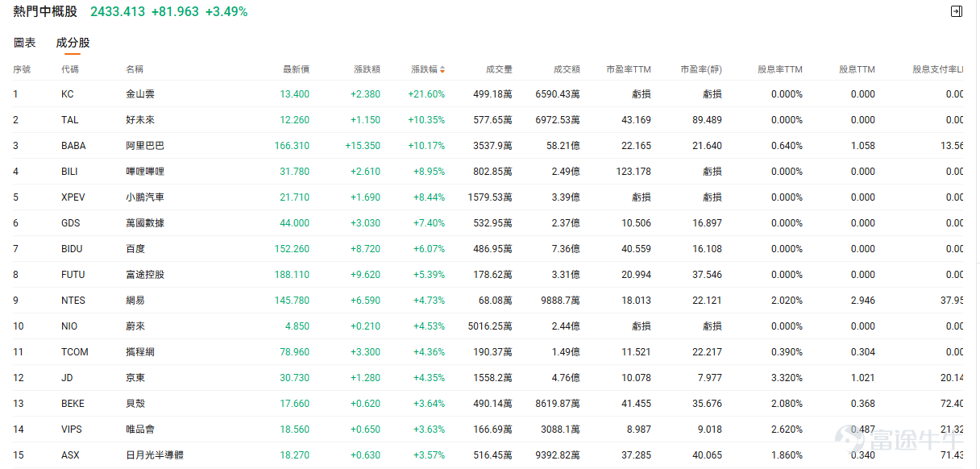Click FUTU's latest price 188.110
Viewport: 980px width, 469px height.
click(292, 275)
